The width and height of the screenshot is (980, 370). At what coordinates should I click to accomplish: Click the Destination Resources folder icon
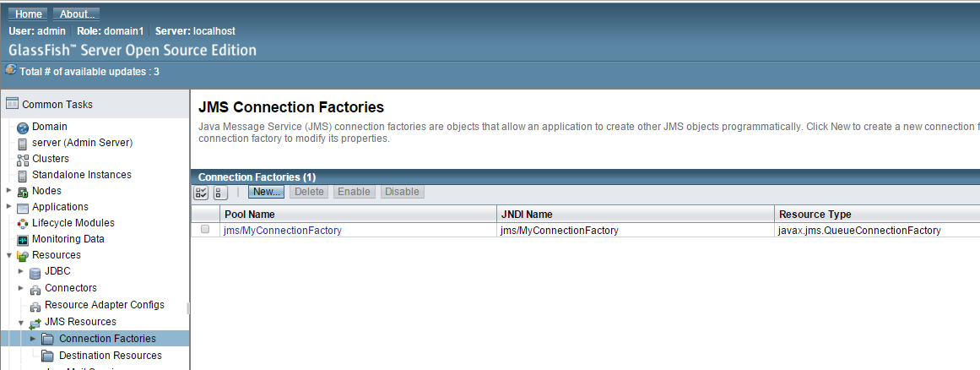[47, 356]
